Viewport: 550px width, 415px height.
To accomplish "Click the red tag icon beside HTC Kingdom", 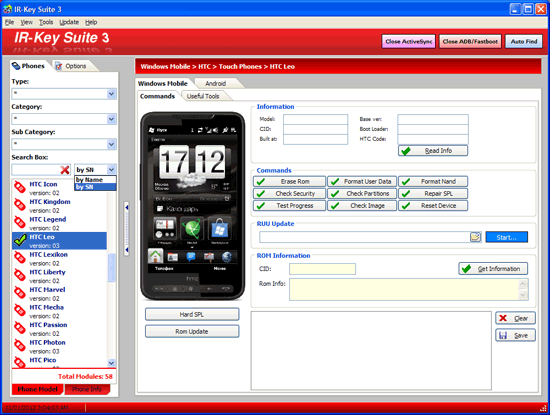I will coord(20,205).
